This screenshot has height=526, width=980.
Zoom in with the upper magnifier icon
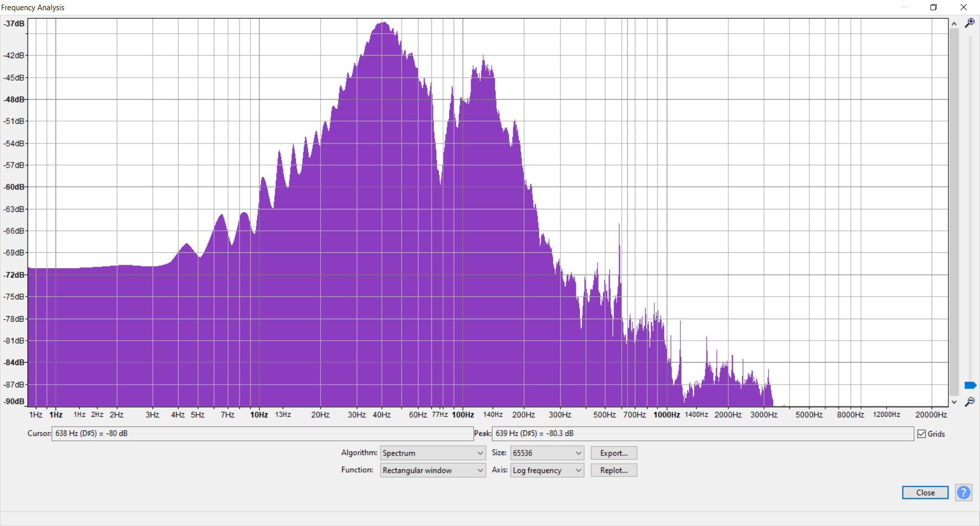click(x=969, y=23)
